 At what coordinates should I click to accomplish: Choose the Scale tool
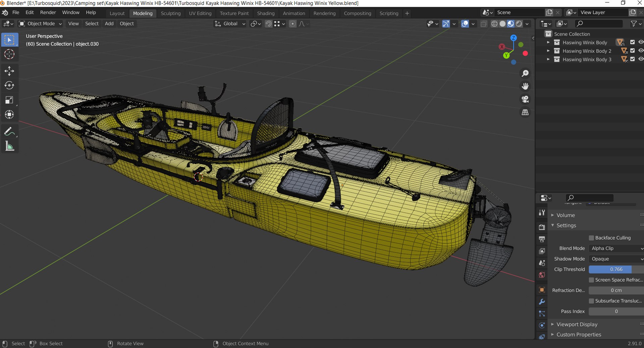coord(9,100)
